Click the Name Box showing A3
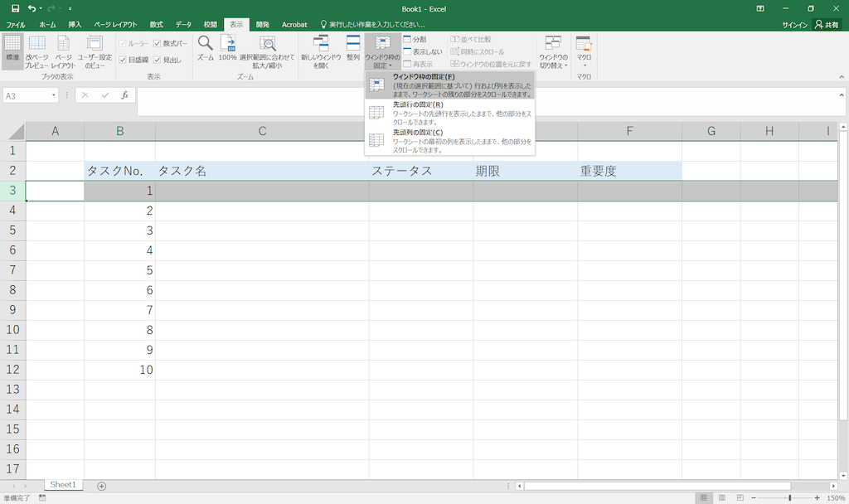The height and width of the screenshot is (504, 849). pyautogui.click(x=27, y=95)
